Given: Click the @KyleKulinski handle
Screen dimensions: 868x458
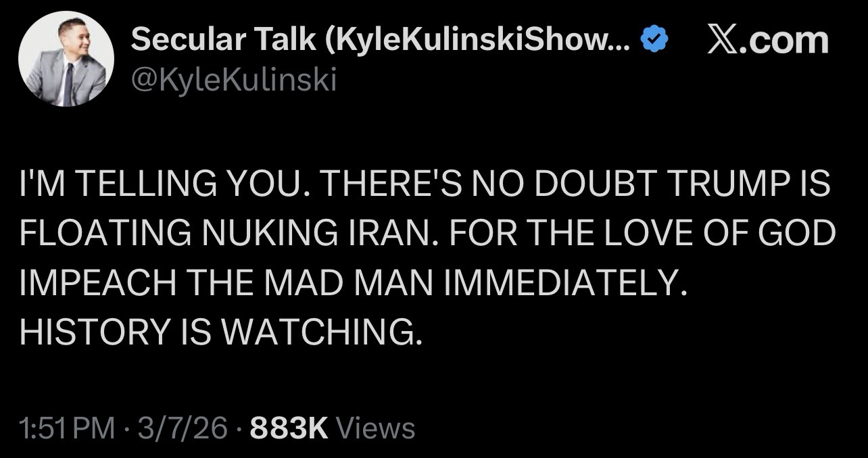Looking at the screenshot, I should 233,80.
